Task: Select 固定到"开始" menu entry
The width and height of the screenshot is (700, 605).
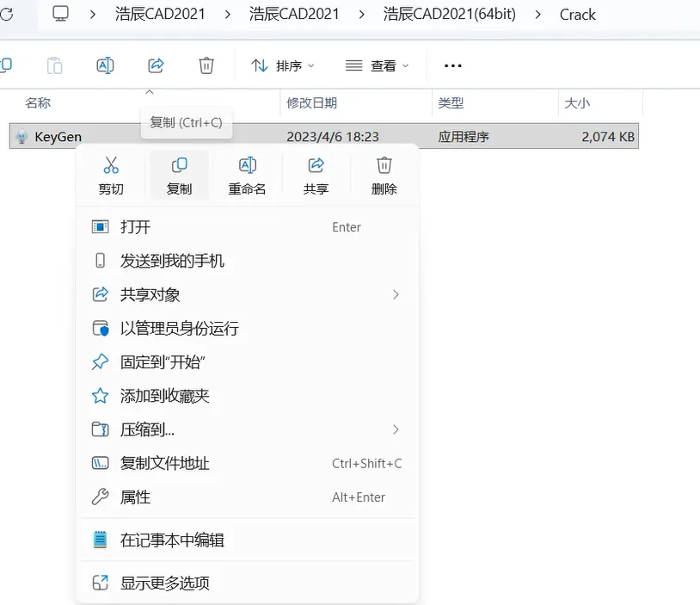Action: [248, 362]
